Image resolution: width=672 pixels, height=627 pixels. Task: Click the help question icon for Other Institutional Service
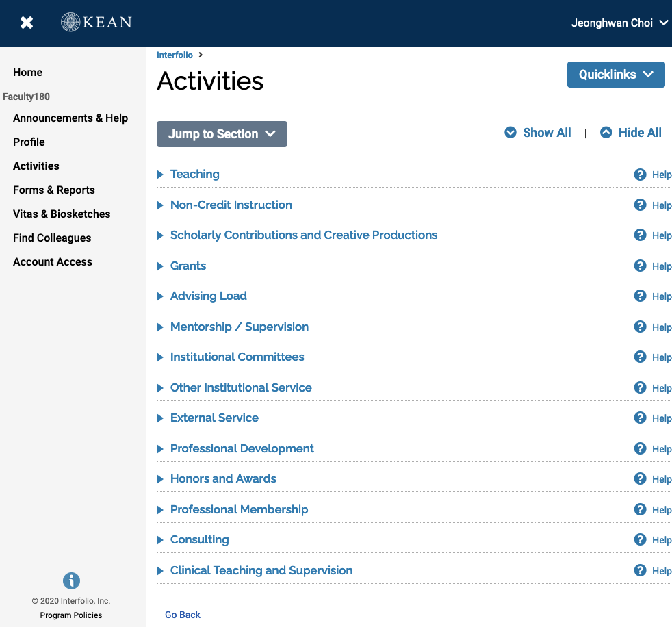(x=640, y=387)
